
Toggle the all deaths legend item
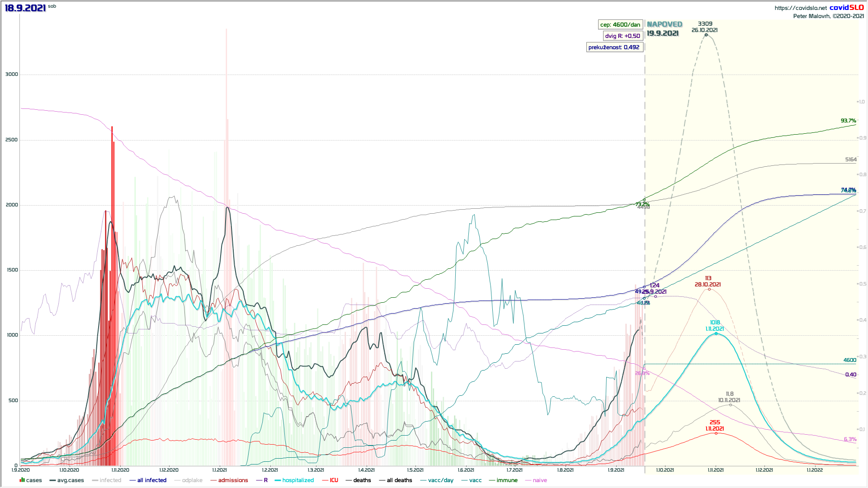pos(399,480)
